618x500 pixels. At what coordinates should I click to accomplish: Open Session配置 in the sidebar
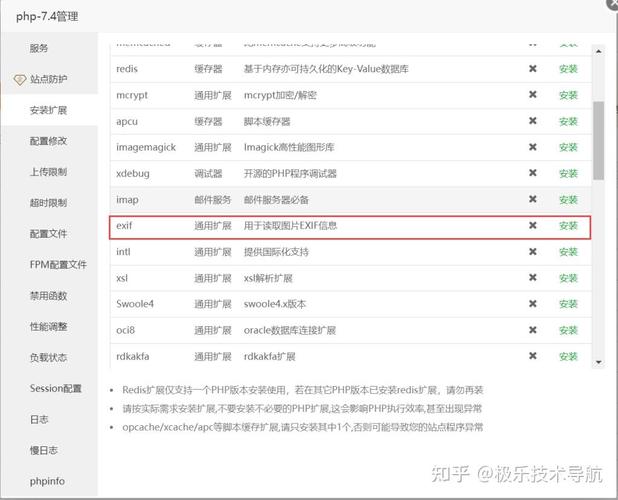click(56, 388)
